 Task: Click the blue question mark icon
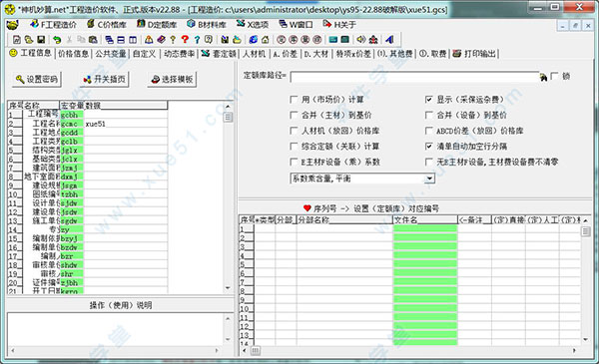tap(197, 39)
